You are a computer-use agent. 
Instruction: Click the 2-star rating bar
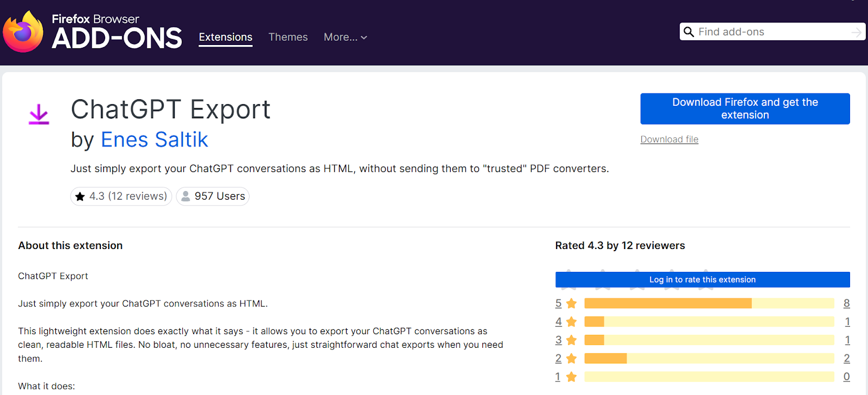point(709,359)
